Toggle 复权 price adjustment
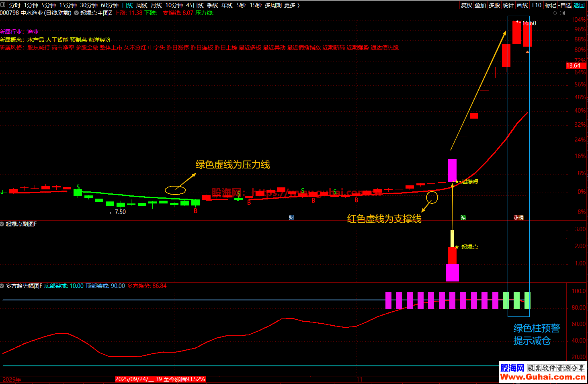588x384 pixels. [x=466, y=5]
